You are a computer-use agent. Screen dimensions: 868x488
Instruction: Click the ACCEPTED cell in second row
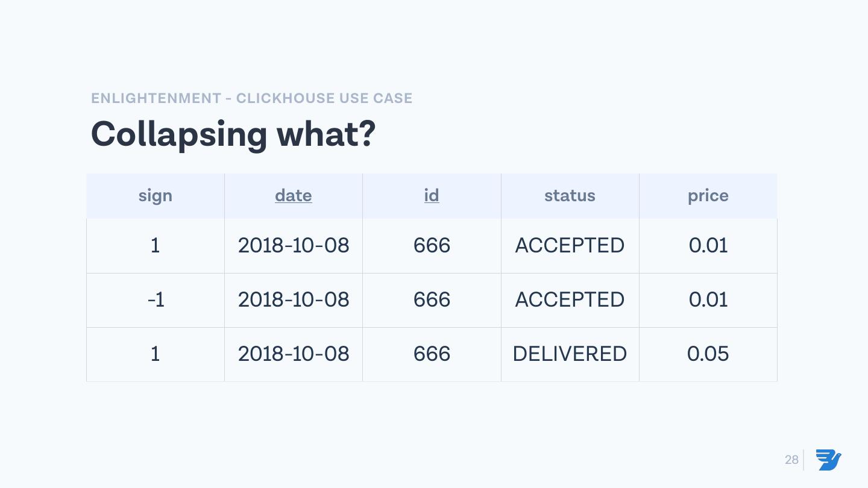coord(570,300)
